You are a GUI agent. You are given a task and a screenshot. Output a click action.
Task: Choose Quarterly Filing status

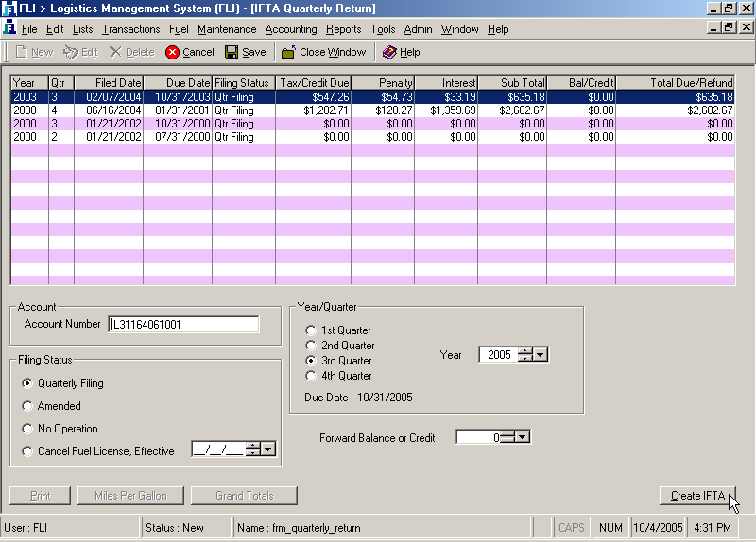27,383
